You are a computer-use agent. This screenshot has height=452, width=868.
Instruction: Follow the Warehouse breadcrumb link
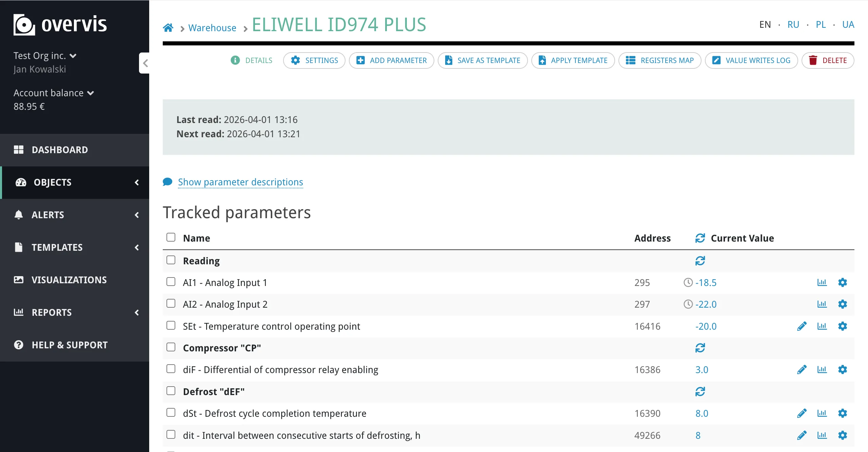click(212, 28)
